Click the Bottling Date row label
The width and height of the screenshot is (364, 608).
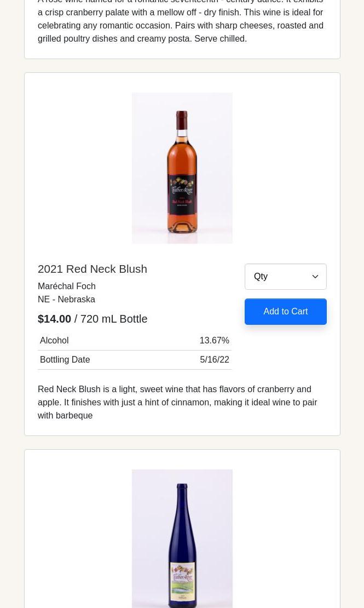tap(65, 360)
